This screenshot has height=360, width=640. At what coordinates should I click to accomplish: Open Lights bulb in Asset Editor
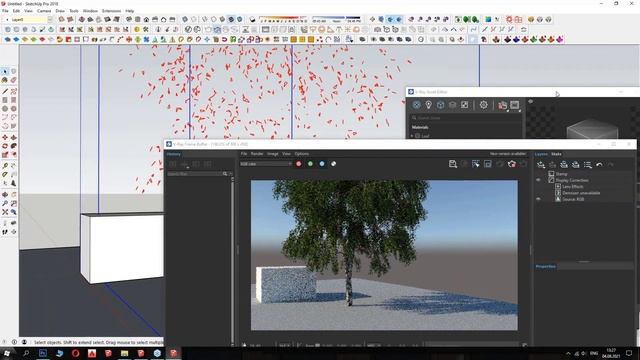pyautogui.click(x=428, y=105)
